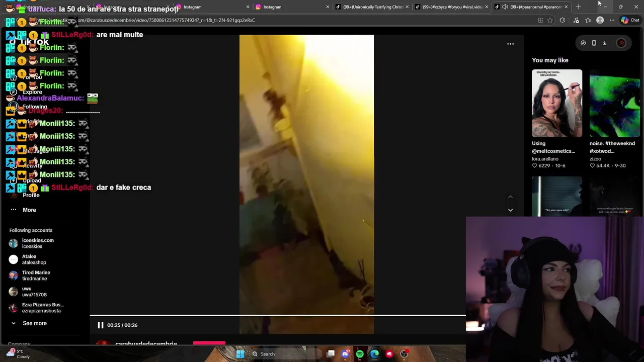Open the weather widget showing Cloudy
This screenshot has height=362, width=644.
pyautogui.click(x=18, y=353)
